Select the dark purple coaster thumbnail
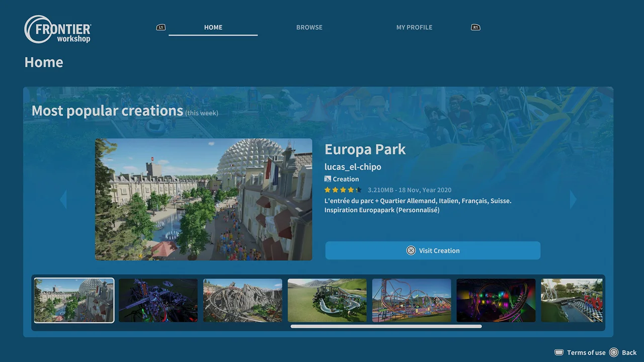This screenshot has height=362, width=644. (x=158, y=300)
